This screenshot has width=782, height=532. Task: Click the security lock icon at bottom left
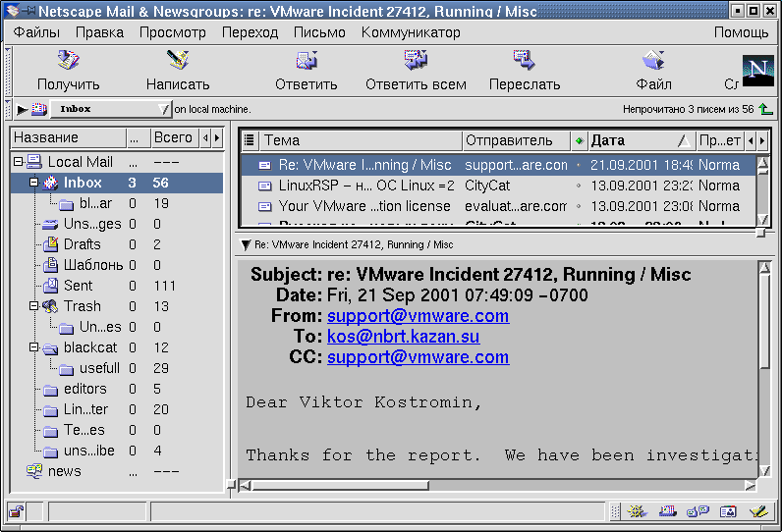pyautogui.click(x=17, y=511)
